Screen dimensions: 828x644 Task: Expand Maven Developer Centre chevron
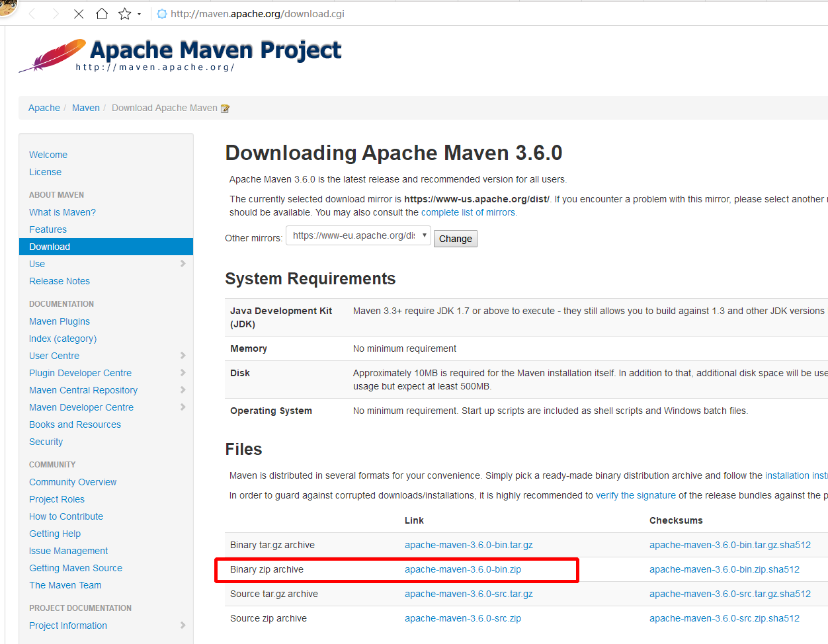(x=183, y=407)
